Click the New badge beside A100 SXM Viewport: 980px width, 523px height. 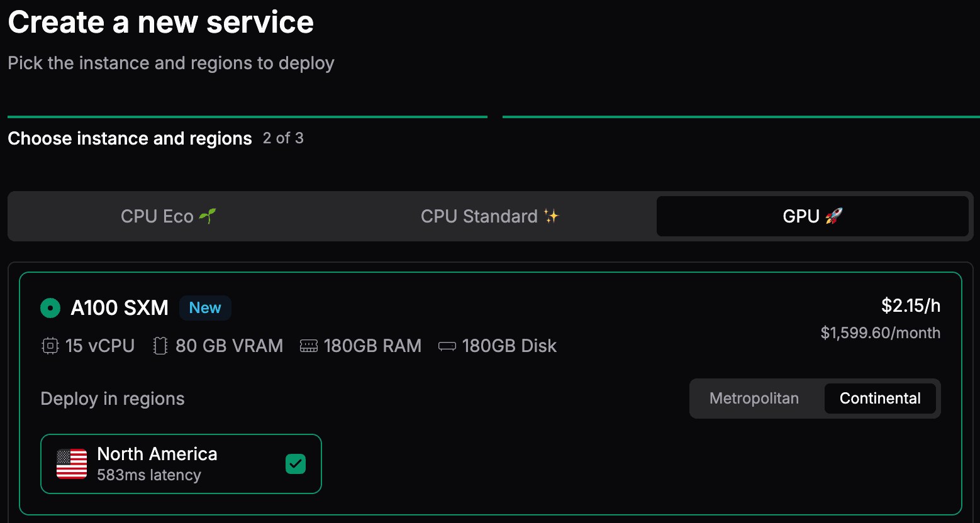click(x=205, y=308)
